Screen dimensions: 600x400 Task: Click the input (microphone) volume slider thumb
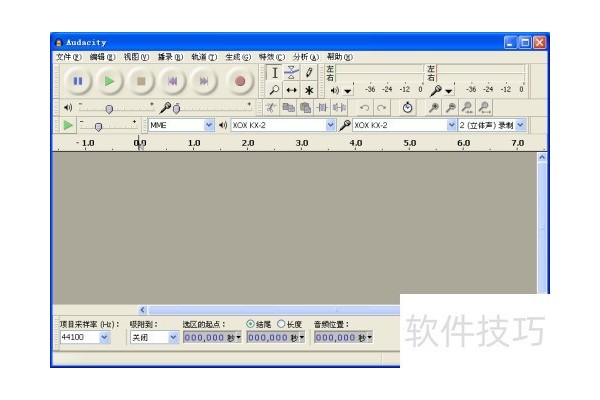click(x=176, y=109)
